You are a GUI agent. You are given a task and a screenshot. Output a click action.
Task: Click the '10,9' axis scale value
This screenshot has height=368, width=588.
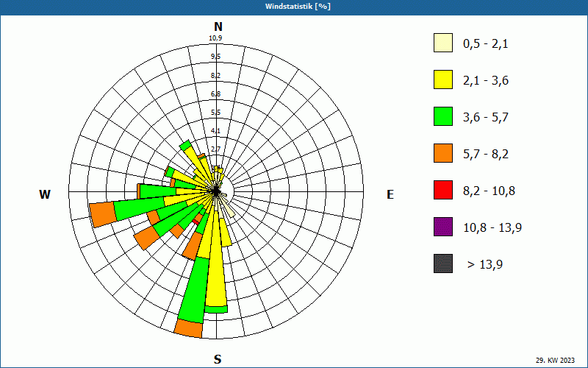pos(215,38)
